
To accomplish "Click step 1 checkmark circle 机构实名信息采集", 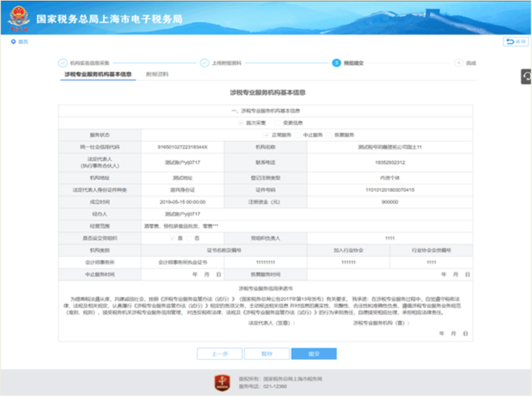I will click(x=63, y=63).
